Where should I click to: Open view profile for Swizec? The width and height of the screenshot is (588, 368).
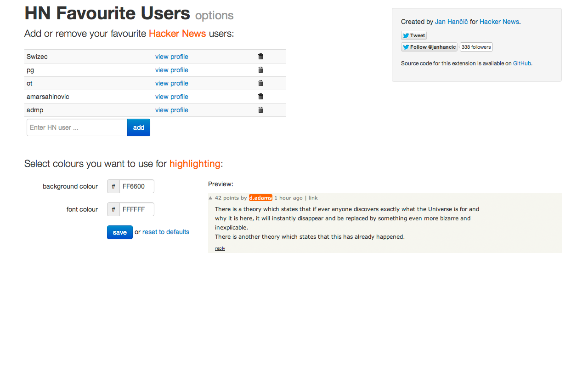(x=172, y=57)
